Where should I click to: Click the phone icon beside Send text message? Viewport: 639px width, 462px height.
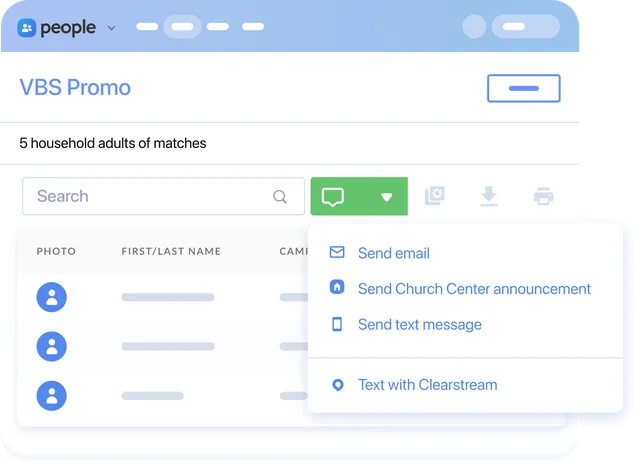tap(337, 324)
